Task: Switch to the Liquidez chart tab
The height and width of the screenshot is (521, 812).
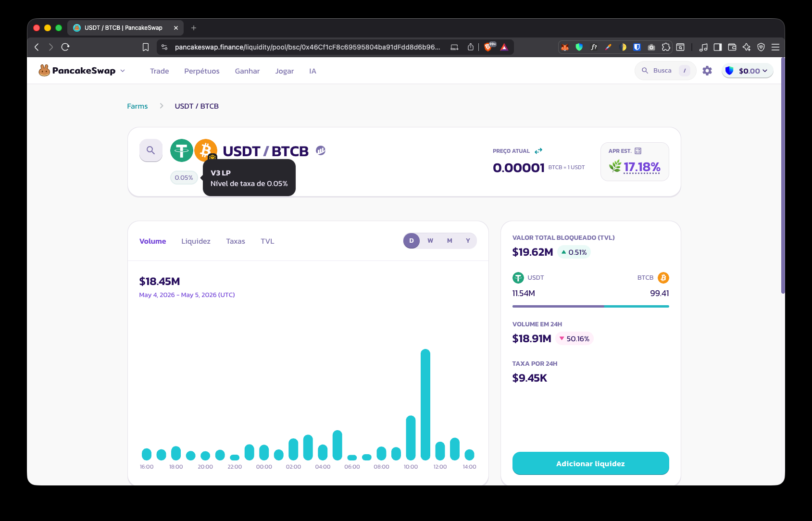Action: pyautogui.click(x=196, y=241)
